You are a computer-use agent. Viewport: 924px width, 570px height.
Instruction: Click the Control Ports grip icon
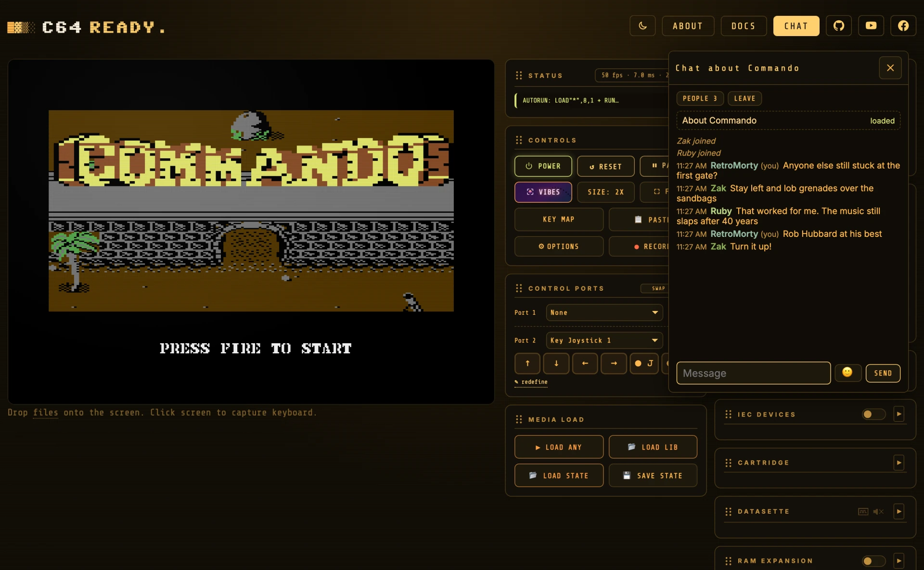pyautogui.click(x=519, y=288)
